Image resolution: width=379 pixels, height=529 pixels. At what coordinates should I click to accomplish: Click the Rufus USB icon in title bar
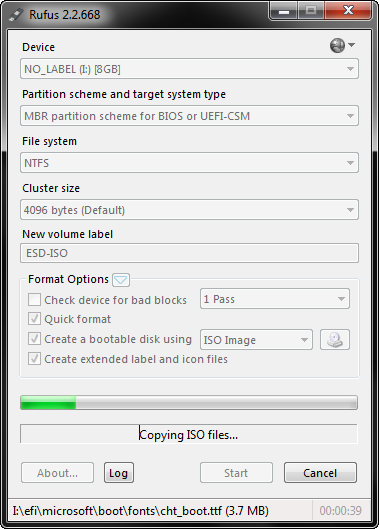[16, 15]
